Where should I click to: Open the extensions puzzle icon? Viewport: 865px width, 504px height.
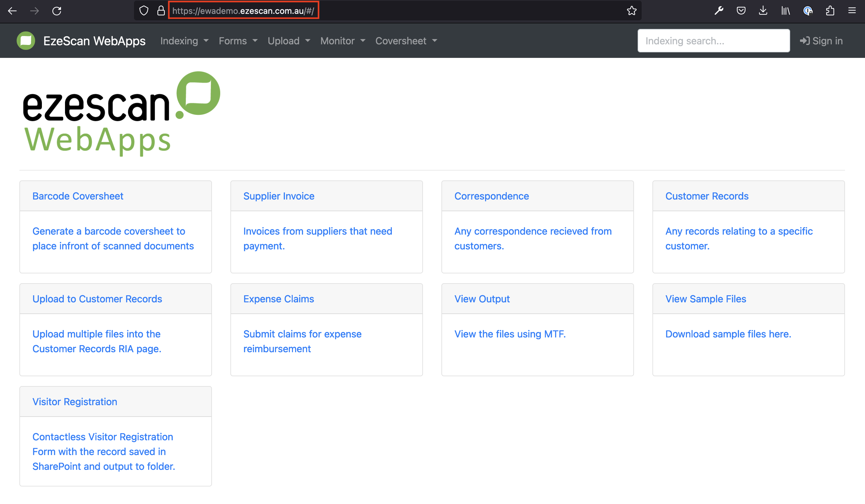click(x=830, y=11)
